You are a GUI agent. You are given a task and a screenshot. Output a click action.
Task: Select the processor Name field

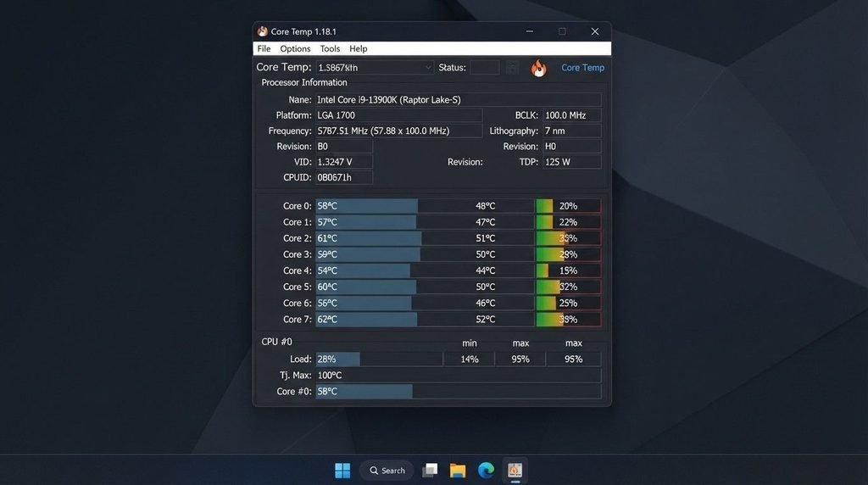(x=459, y=100)
